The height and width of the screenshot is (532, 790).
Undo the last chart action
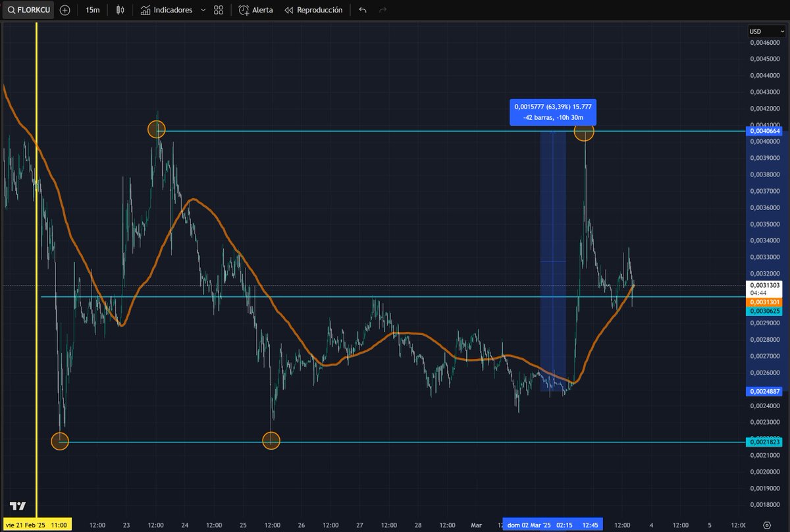(x=363, y=11)
